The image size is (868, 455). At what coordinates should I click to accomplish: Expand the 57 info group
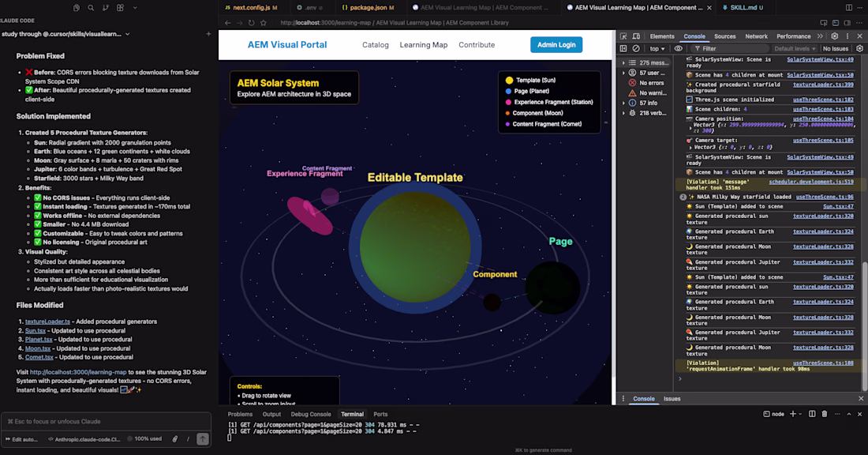(624, 103)
